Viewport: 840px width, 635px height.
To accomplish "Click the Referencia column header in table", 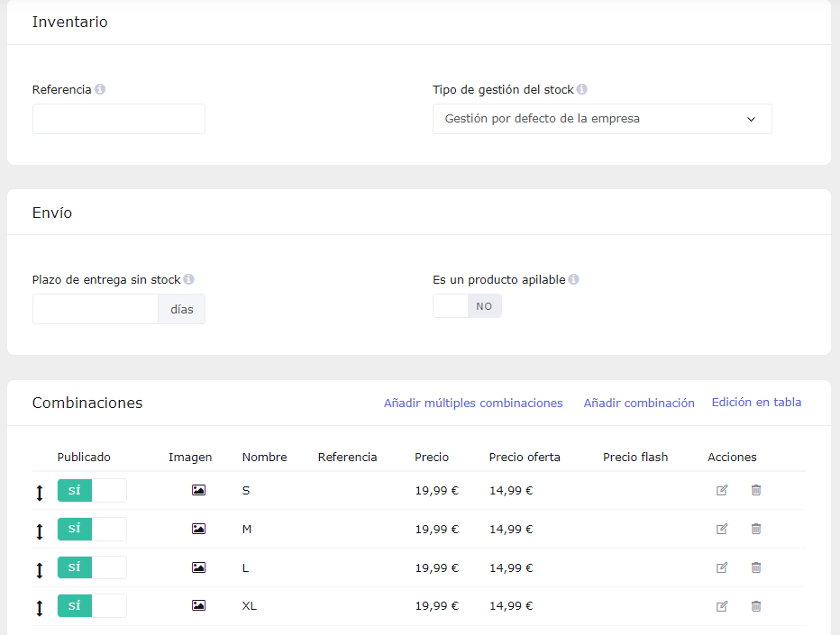I will pos(347,458).
